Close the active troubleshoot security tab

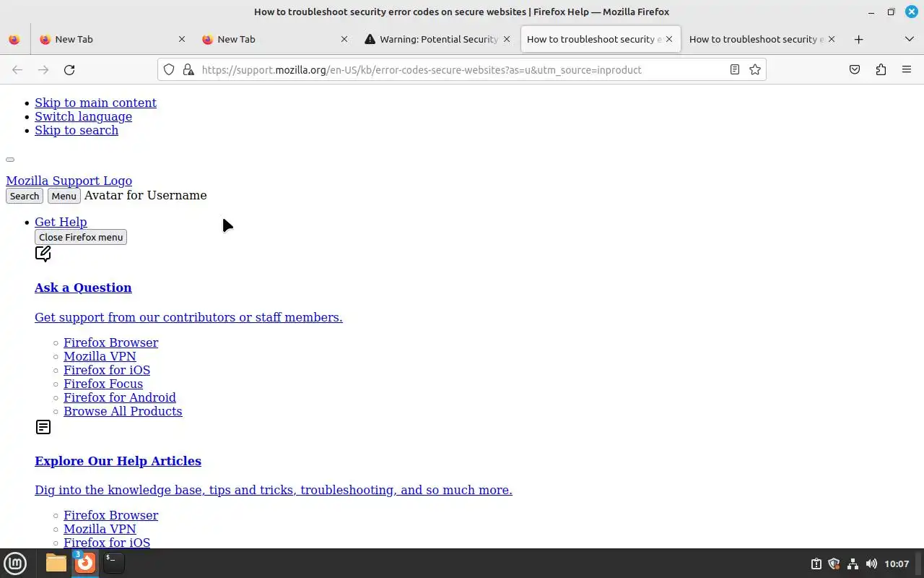pos(669,39)
